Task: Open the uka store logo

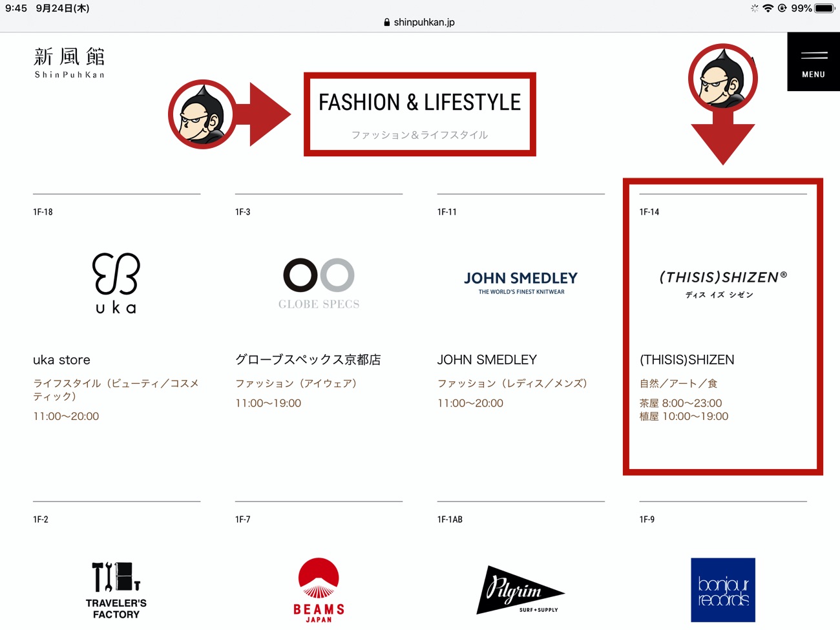Action: [x=116, y=283]
